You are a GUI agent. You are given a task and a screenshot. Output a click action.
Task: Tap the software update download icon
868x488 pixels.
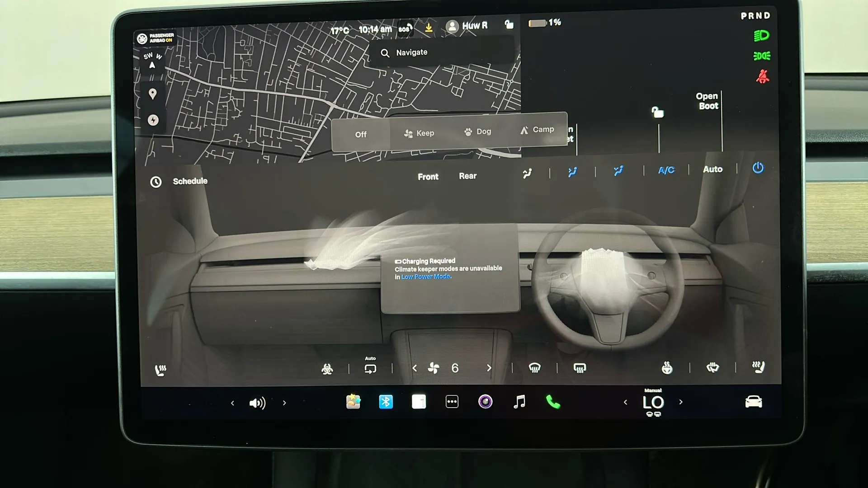coord(429,28)
